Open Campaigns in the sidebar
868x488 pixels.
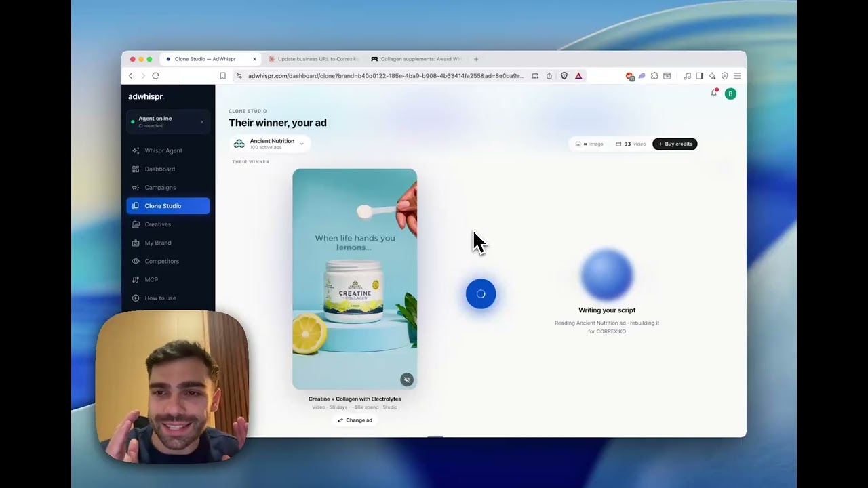coord(168,187)
